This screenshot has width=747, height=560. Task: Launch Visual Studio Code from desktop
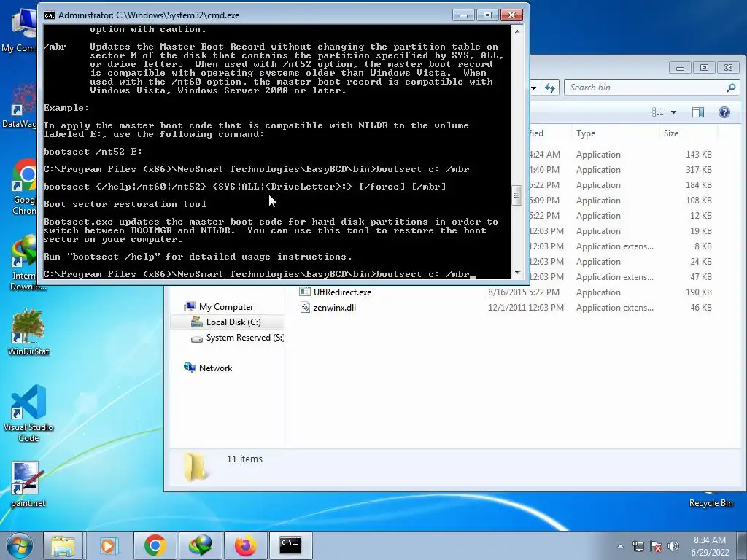28,413
